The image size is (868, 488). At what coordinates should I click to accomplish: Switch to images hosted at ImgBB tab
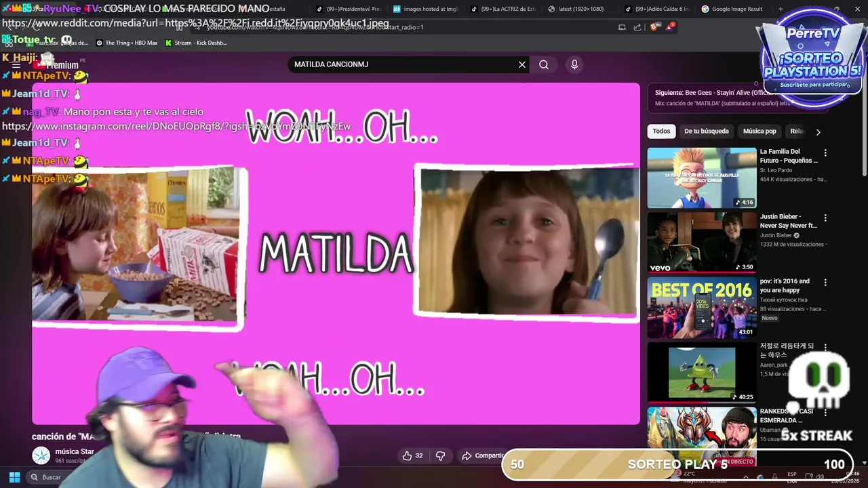coord(426,9)
